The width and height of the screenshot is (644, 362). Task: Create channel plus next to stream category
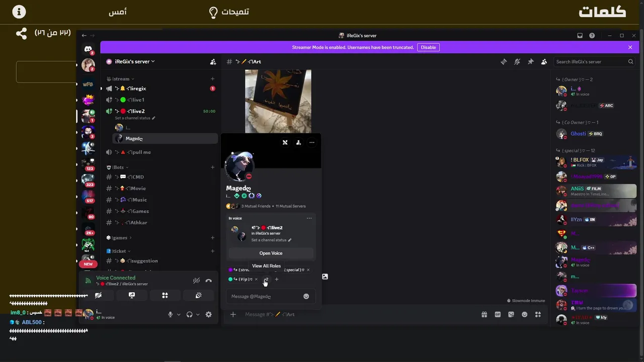pyautogui.click(x=212, y=79)
